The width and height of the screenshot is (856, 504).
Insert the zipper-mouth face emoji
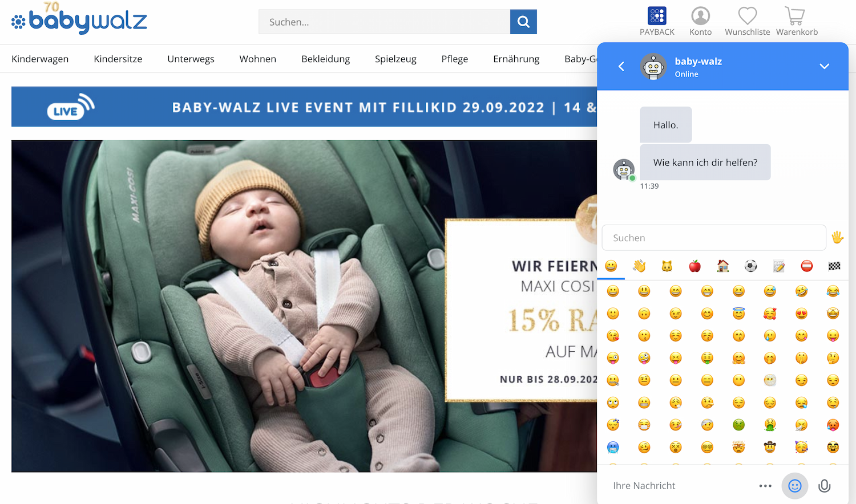(613, 380)
